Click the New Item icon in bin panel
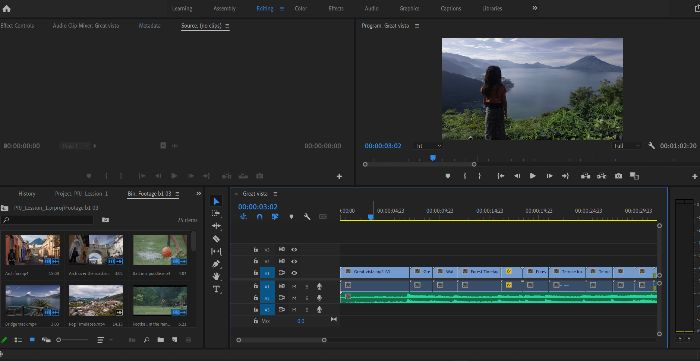 click(175, 340)
